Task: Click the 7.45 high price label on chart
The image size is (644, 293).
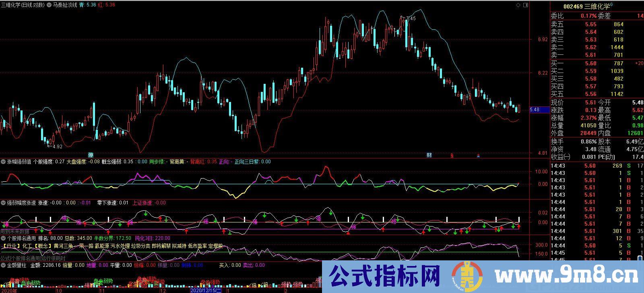Action: (411, 19)
